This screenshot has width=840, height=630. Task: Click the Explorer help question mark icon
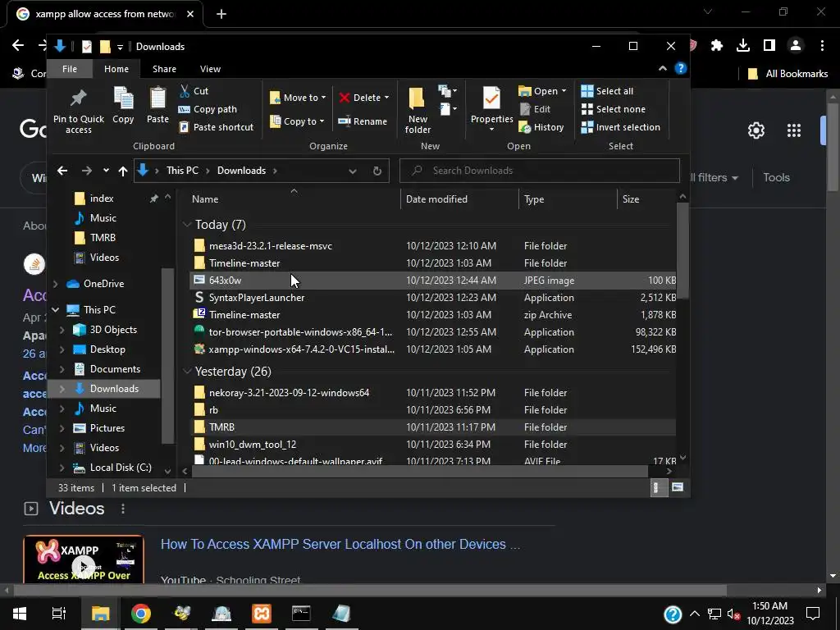(680, 69)
